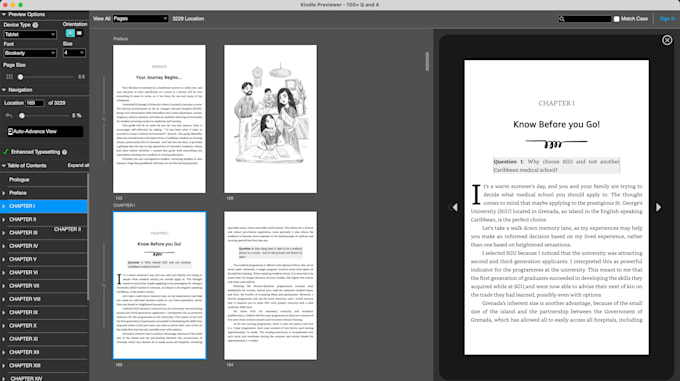This screenshot has height=381, width=680.
Task: Go to previous page in preview
Action: [x=454, y=207]
